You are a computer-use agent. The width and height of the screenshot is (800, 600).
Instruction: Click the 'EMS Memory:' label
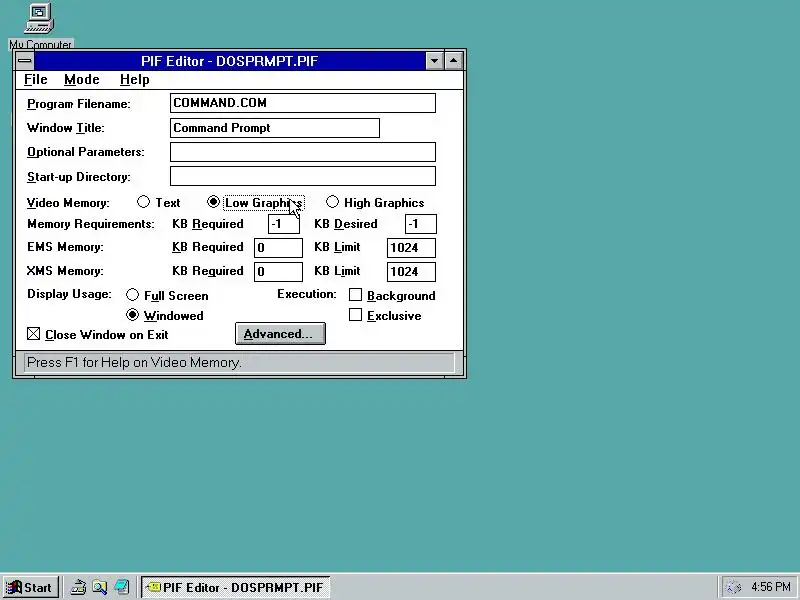(x=65, y=247)
